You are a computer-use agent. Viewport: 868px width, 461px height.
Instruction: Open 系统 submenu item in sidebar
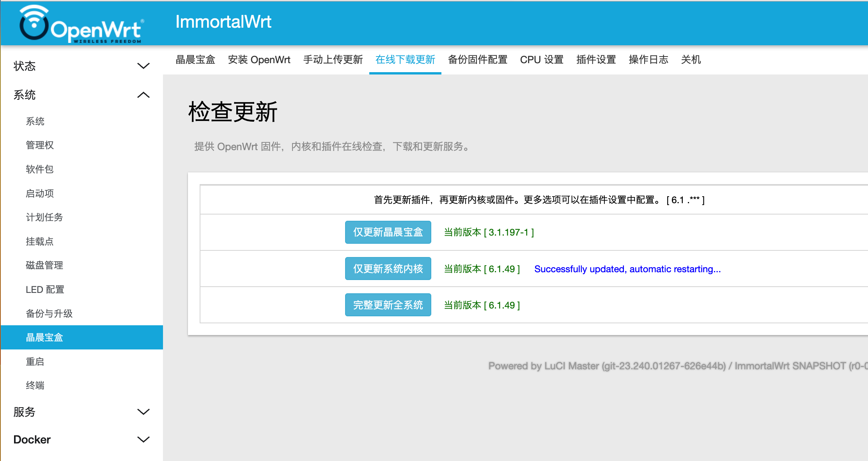[x=35, y=121]
